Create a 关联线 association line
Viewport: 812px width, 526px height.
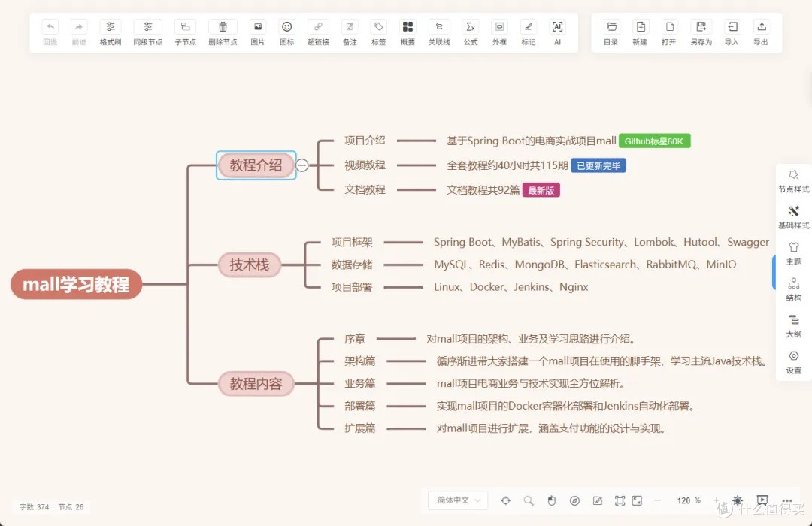[x=439, y=27]
